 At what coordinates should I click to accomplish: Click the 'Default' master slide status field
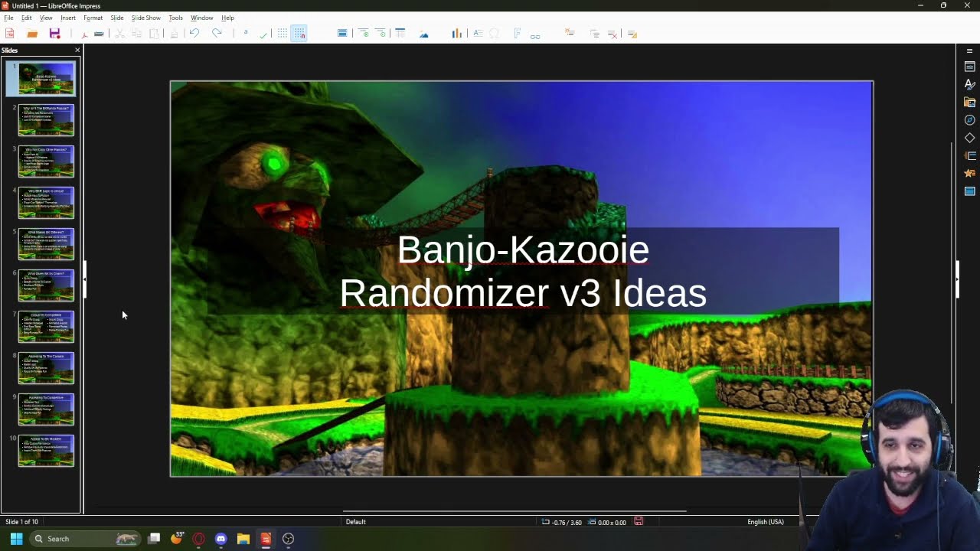point(355,522)
